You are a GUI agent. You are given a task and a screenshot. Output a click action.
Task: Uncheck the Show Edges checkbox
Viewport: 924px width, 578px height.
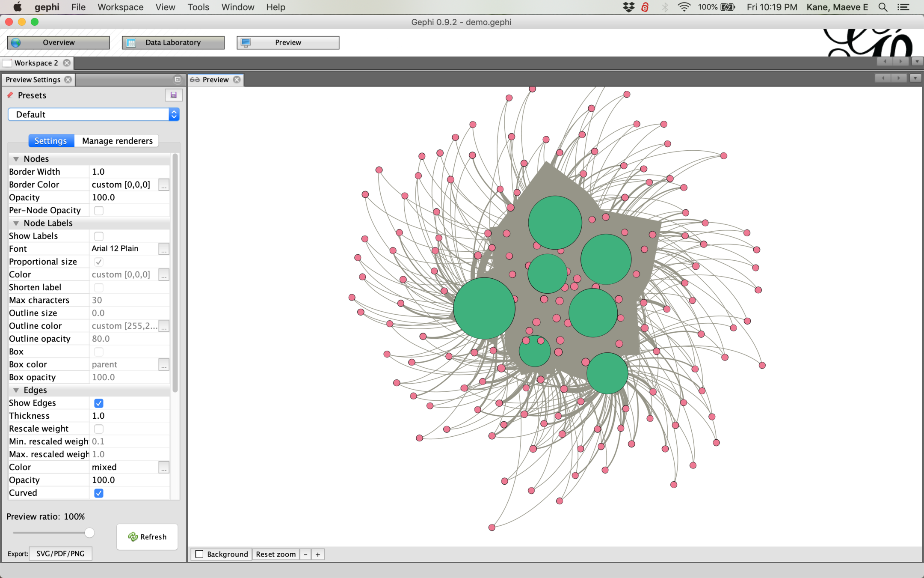(99, 403)
